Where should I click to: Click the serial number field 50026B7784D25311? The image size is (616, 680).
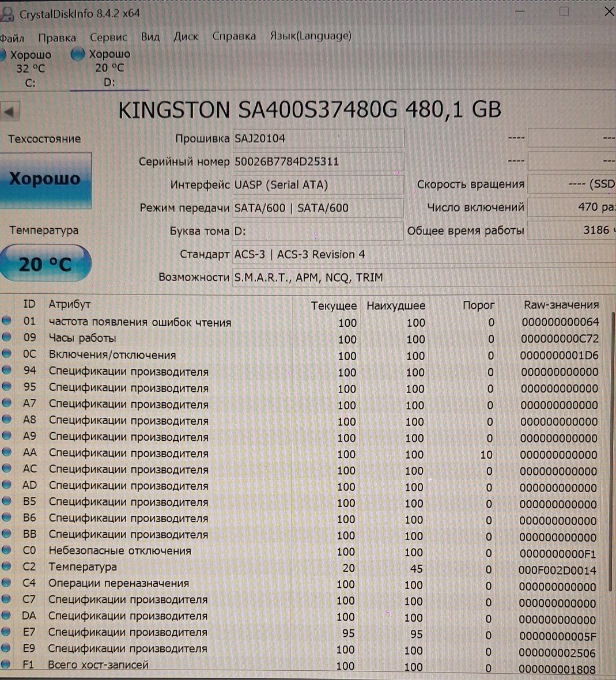point(318,162)
